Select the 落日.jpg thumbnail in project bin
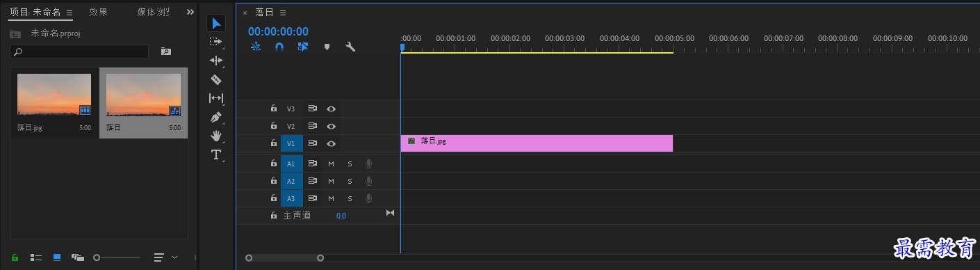The width and height of the screenshot is (980, 270). pos(54,95)
